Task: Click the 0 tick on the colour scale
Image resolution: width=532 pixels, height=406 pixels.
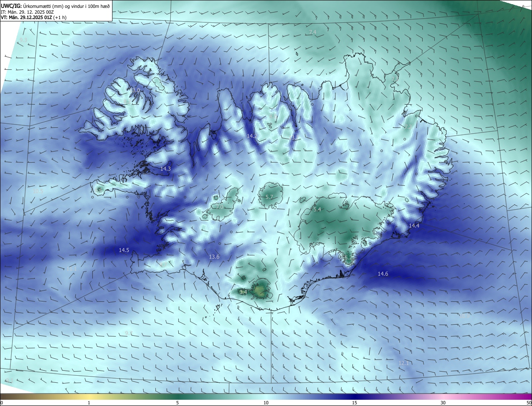Action: point(1,403)
